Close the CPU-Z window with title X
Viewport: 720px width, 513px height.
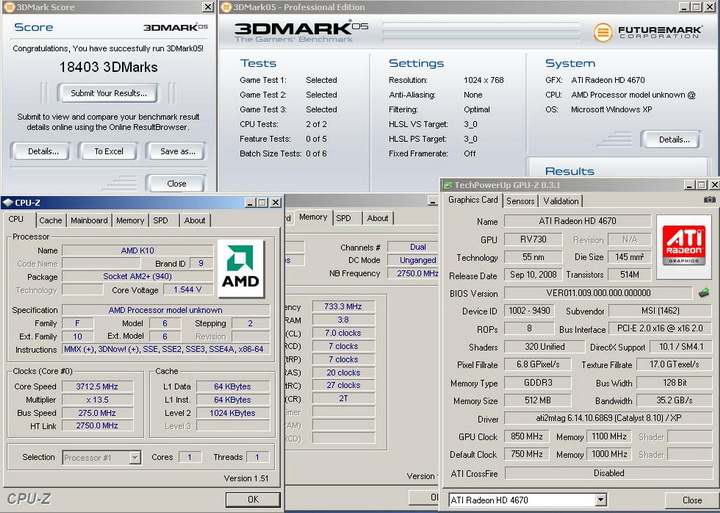276,203
